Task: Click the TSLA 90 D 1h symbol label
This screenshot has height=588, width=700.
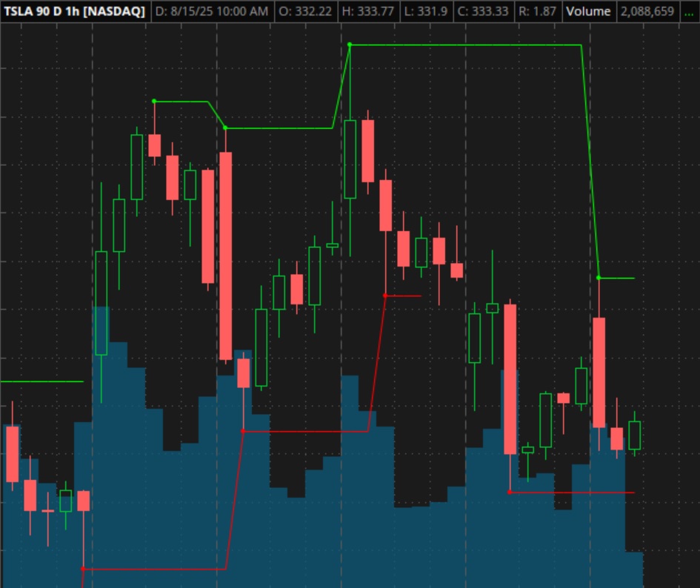Action: [75, 11]
